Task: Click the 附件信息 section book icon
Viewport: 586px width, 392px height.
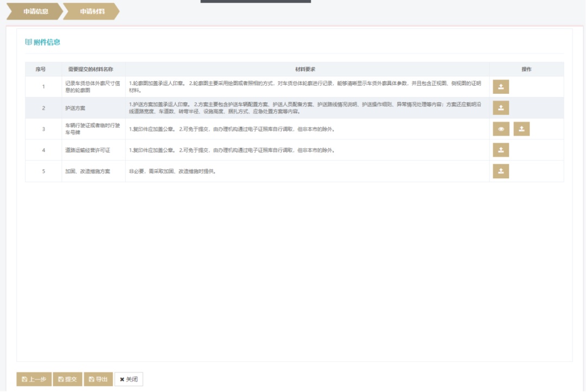Action: pyautogui.click(x=29, y=42)
